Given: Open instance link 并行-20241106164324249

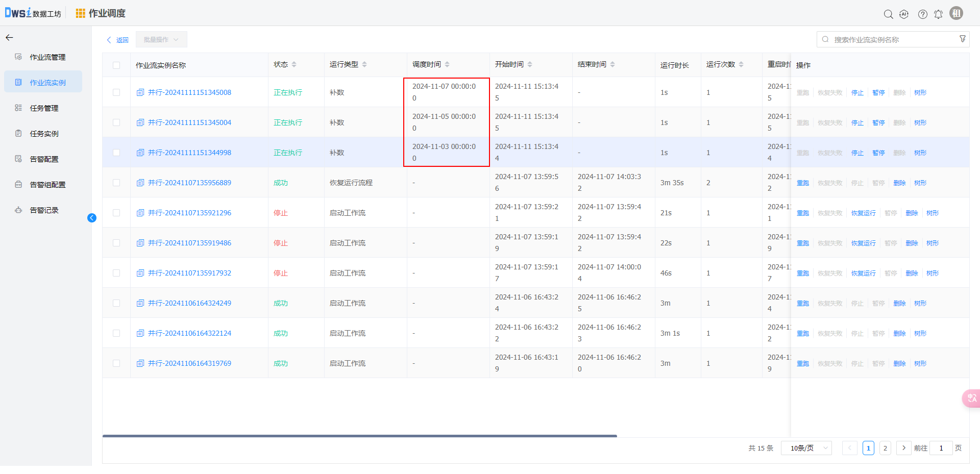Looking at the screenshot, I should (x=189, y=303).
